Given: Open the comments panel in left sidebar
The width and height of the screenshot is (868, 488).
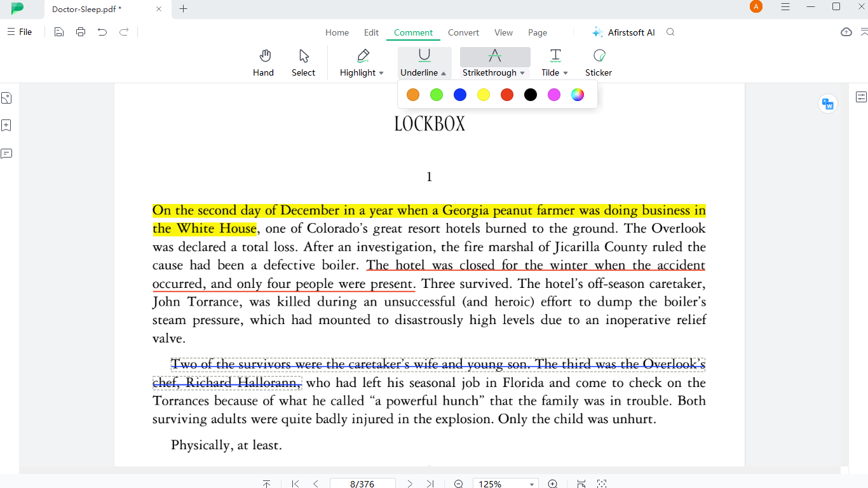Looking at the screenshot, I should click(x=6, y=154).
